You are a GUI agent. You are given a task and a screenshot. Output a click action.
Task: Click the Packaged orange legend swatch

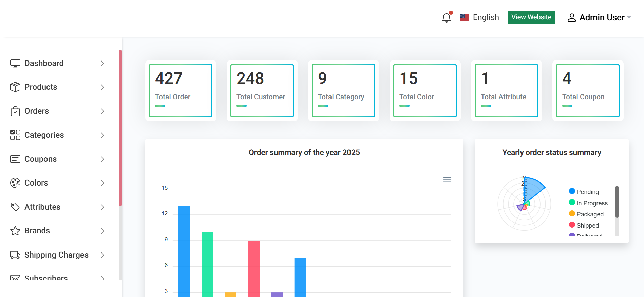click(572, 214)
